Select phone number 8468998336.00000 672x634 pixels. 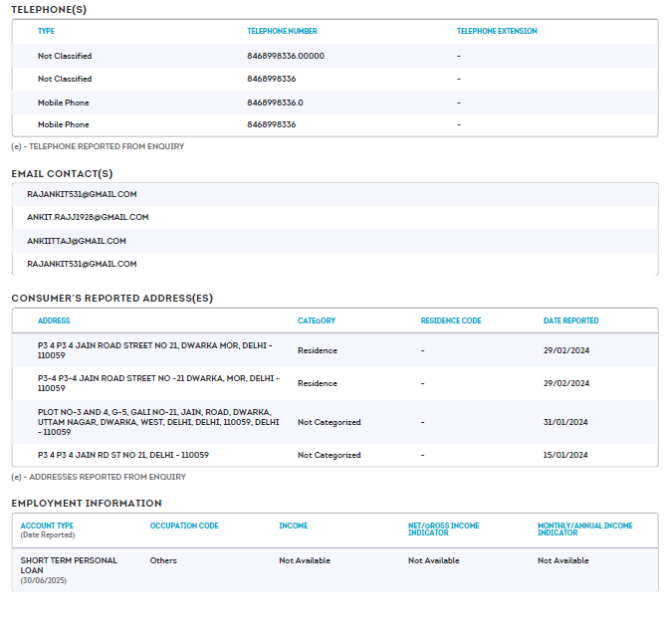point(286,56)
